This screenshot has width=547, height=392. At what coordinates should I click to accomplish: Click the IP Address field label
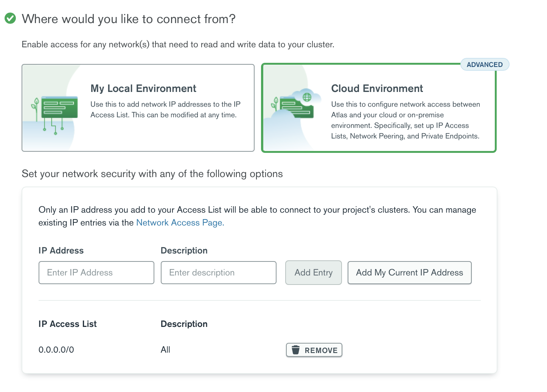(61, 250)
